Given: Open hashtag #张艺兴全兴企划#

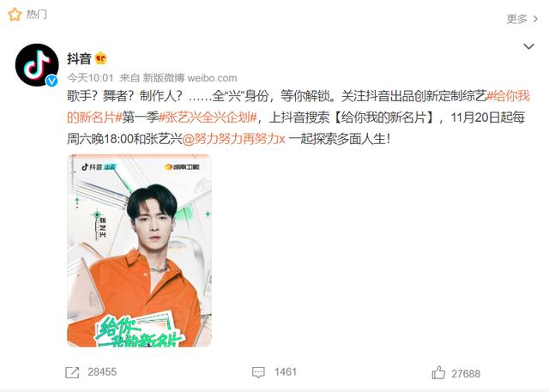Looking at the screenshot, I should click(x=208, y=118).
